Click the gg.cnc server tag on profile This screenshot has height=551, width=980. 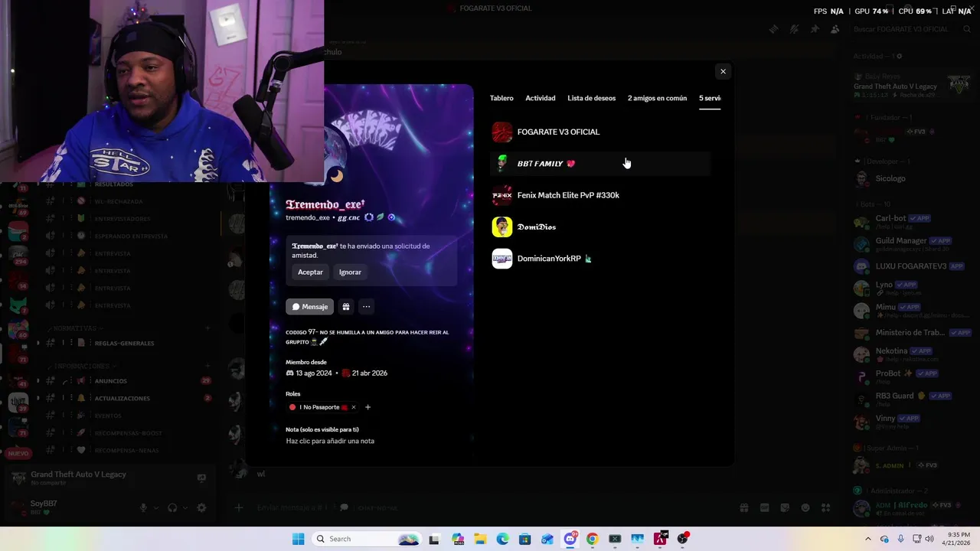[349, 217]
